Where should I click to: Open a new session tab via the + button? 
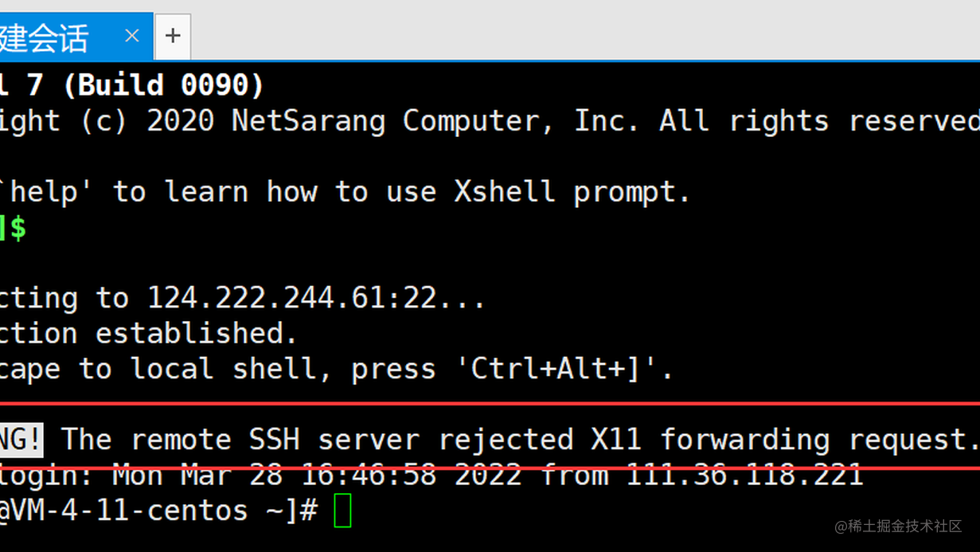pyautogui.click(x=172, y=35)
